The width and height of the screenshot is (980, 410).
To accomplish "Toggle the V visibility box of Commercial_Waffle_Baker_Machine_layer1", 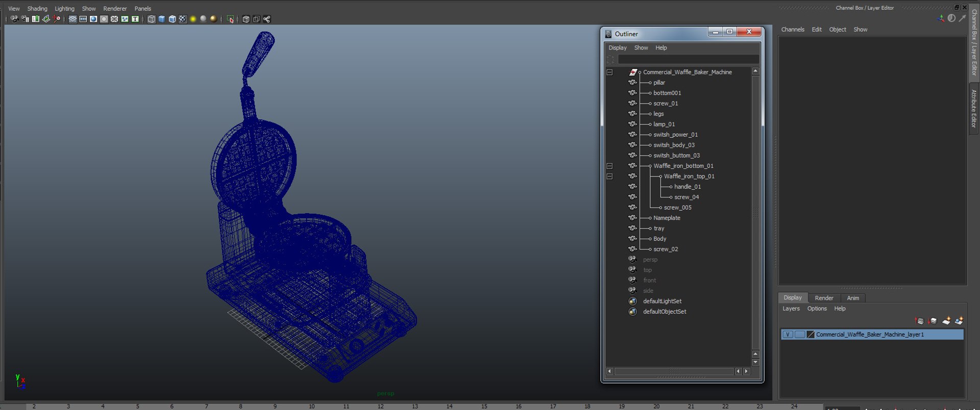I will pos(788,335).
